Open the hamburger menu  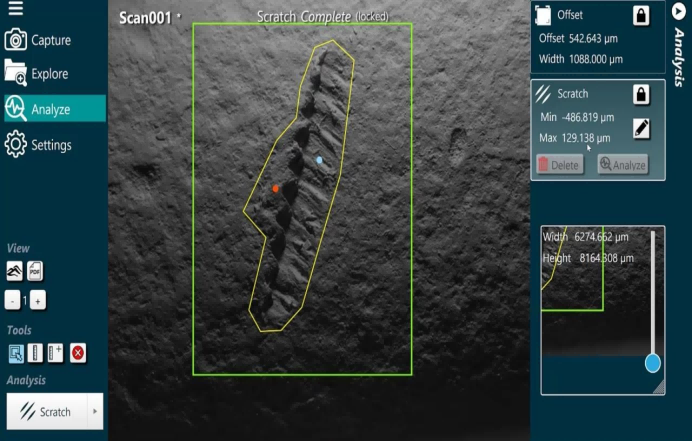(15, 8)
